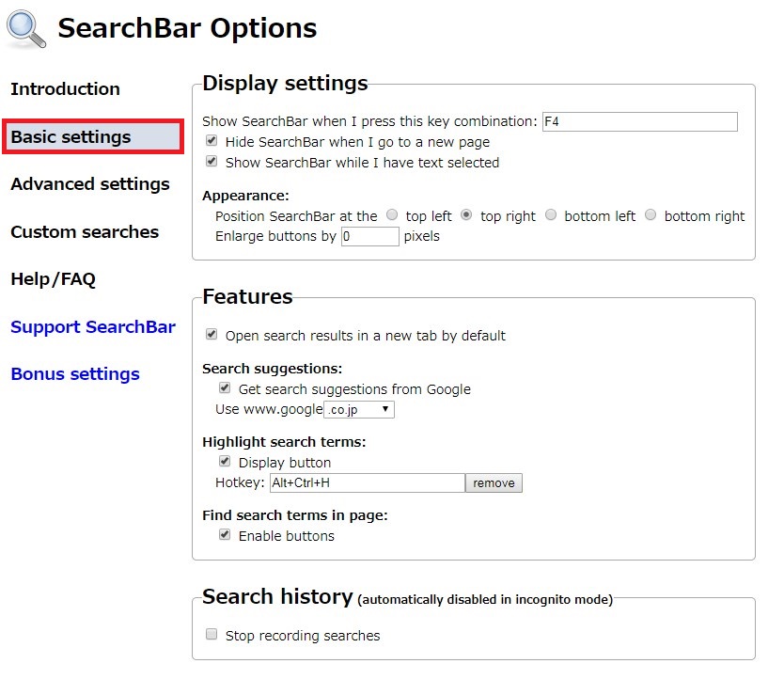Enable Stop recording searches checkbox
The height and width of the screenshot is (695, 784).
[212, 635]
